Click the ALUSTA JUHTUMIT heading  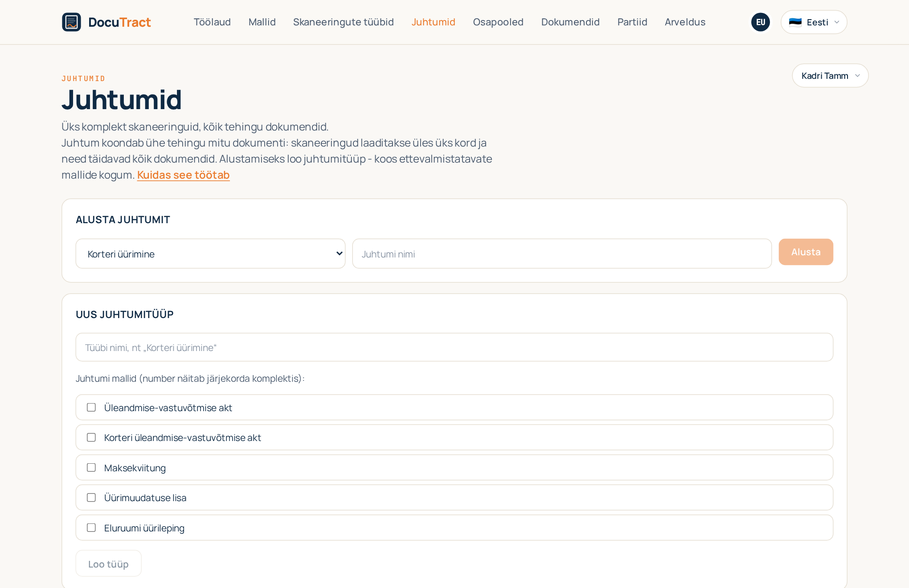point(123,220)
